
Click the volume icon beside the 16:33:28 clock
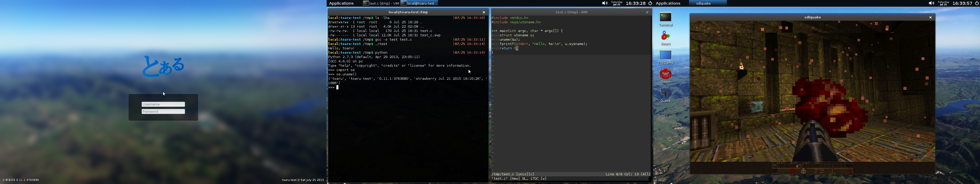click(605, 3)
